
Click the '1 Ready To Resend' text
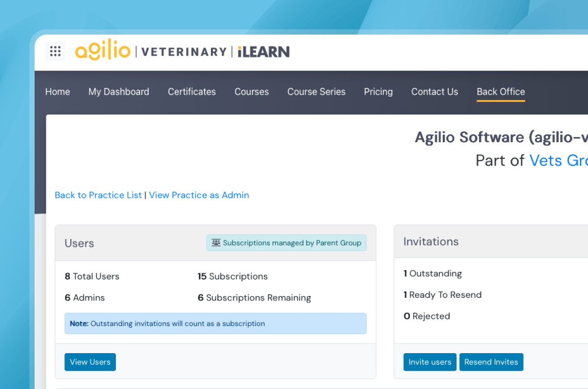pyautogui.click(x=442, y=295)
